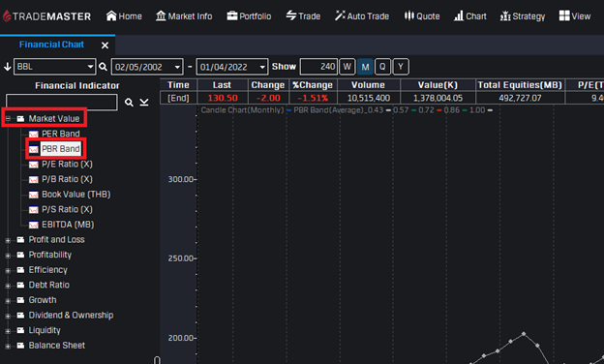Screen dimensions: 604x364
Task: Select the EBITDA (MB) indicator
Action: (x=68, y=225)
